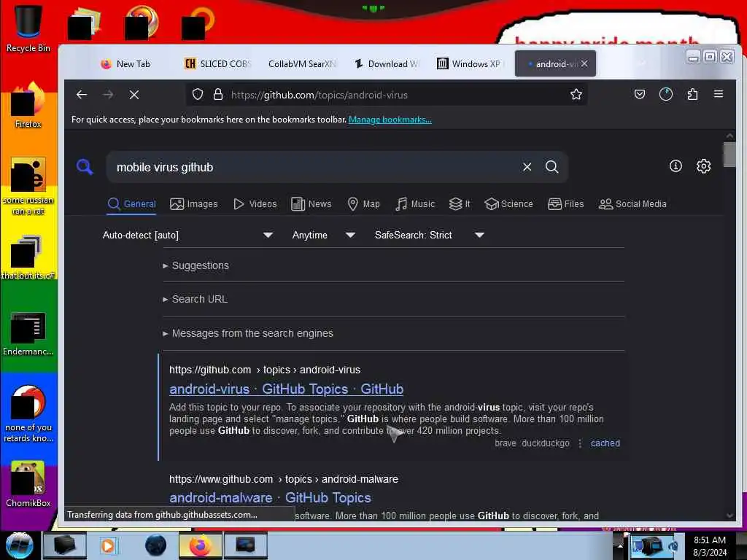Image resolution: width=747 pixels, height=560 pixels.
Task: Open the language Auto-detect dropdown
Action: (x=187, y=235)
